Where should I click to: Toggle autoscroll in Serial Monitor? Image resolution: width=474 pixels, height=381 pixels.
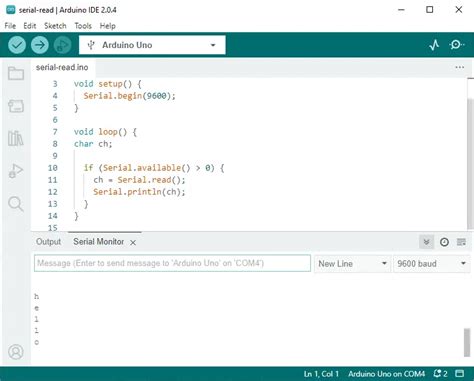426,242
